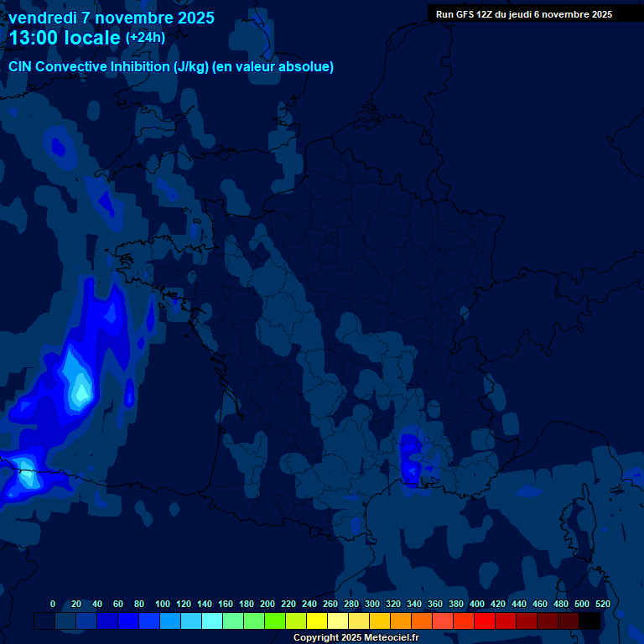Click the blue CIN patch in southeastern France
Viewport: 644px width, 644px height.
pyautogui.click(x=411, y=460)
